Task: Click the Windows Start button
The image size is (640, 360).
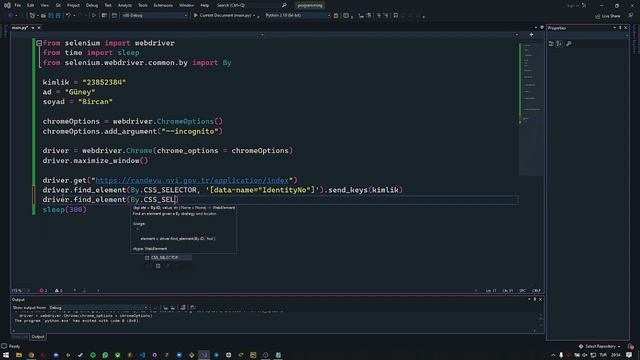Action: pyautogui.click(x=6, y=355)
